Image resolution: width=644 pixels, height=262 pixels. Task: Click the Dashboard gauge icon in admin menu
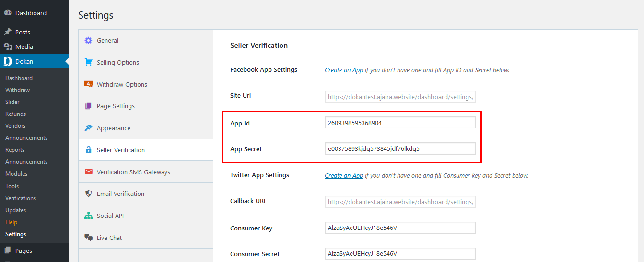[8, 13]
